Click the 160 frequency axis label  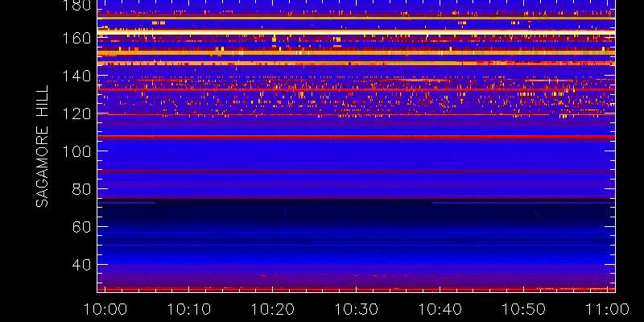pyautogui.click(x=77, y=38)
